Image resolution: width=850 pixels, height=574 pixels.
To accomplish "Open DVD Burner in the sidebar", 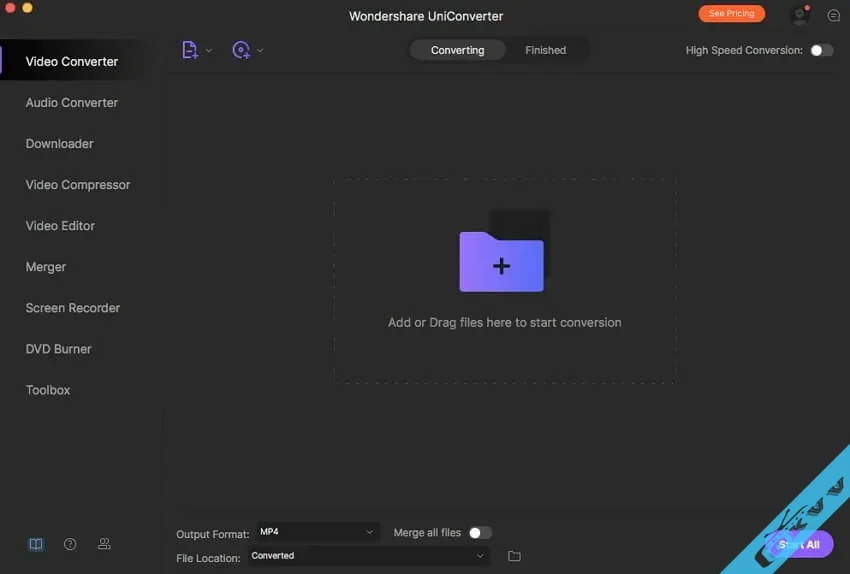I will coord(59,349).
